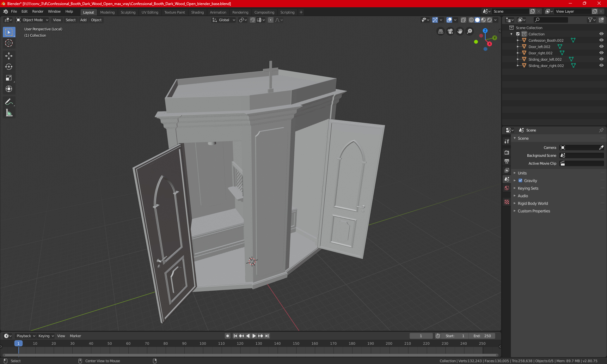Expand the Keying Sets panel

[x=528, y=188]
